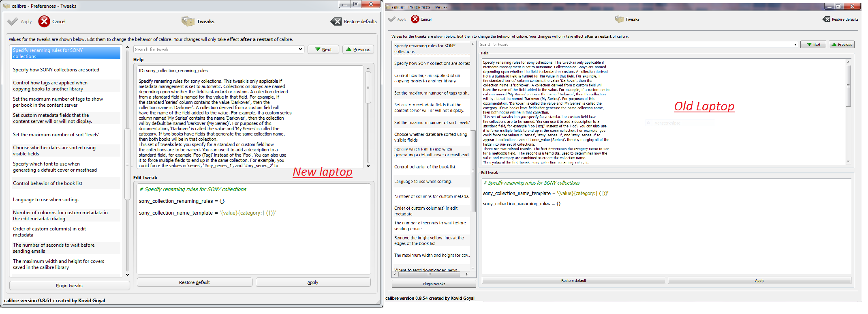The width and height of the screenshot is (868, 314).
Task: Click Apply below Edit tweak in calibre 0.8.54
Action: pyautogui.click(x=759, y=281)
